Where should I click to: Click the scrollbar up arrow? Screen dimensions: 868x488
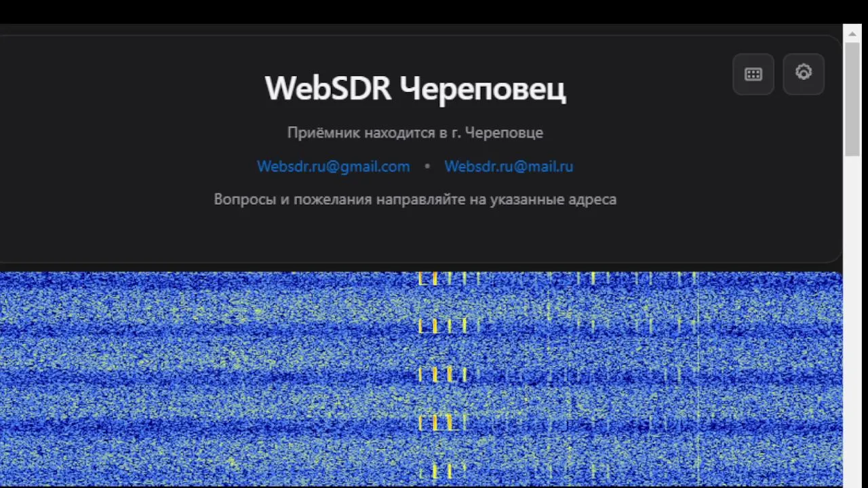coord(852,33)
